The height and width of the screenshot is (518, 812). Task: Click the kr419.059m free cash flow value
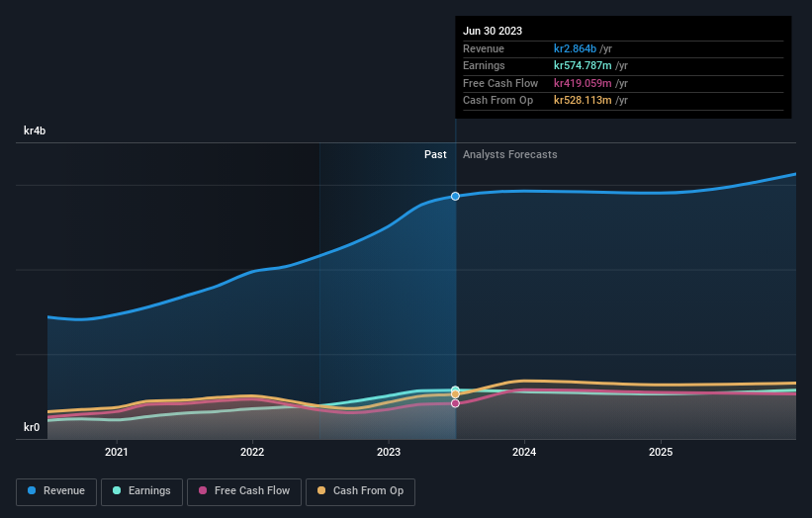point(583,83)
